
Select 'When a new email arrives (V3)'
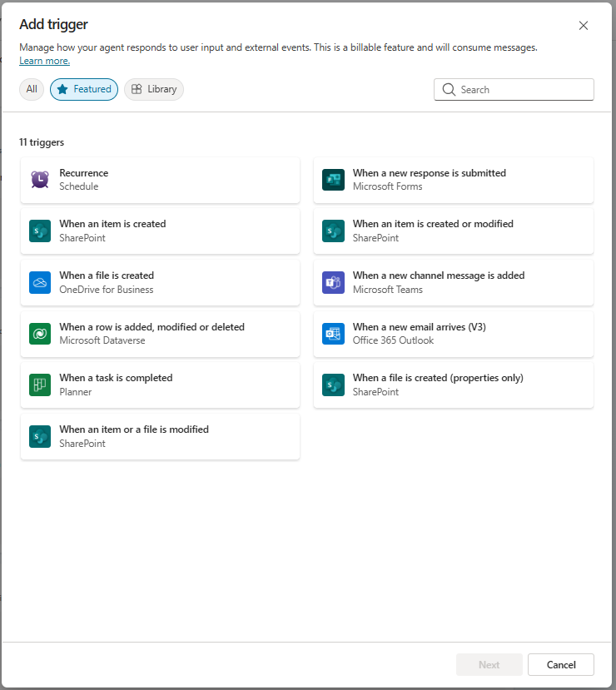[454, 334]
